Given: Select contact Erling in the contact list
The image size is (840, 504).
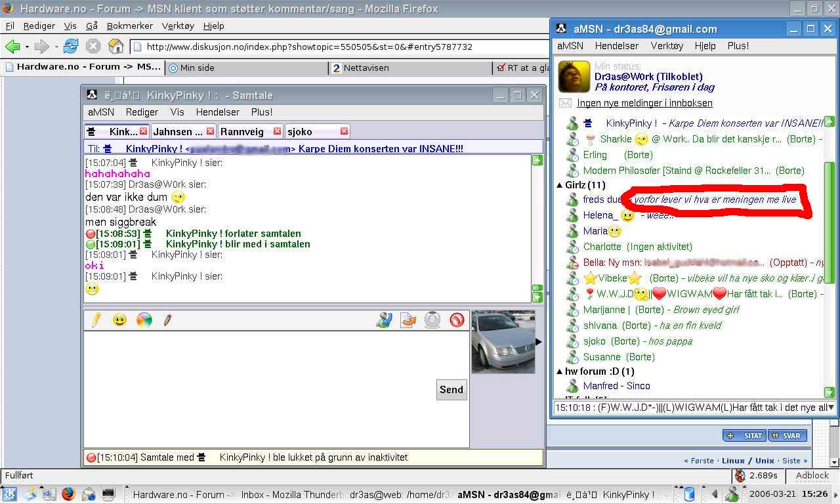Looking at the screenshot, I should tap(595, 155).
